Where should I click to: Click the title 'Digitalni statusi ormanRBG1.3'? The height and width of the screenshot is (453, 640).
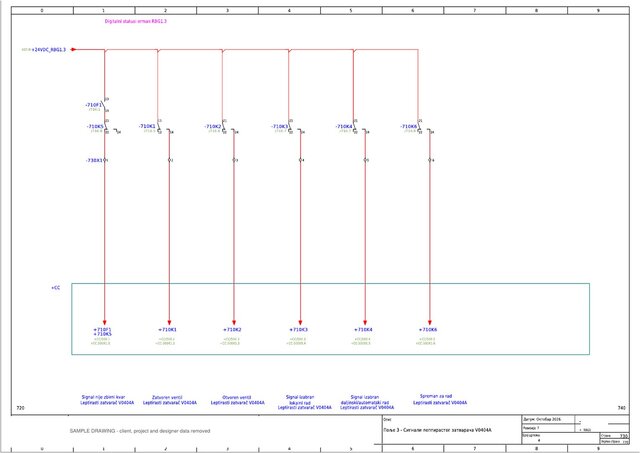[136, 21]
